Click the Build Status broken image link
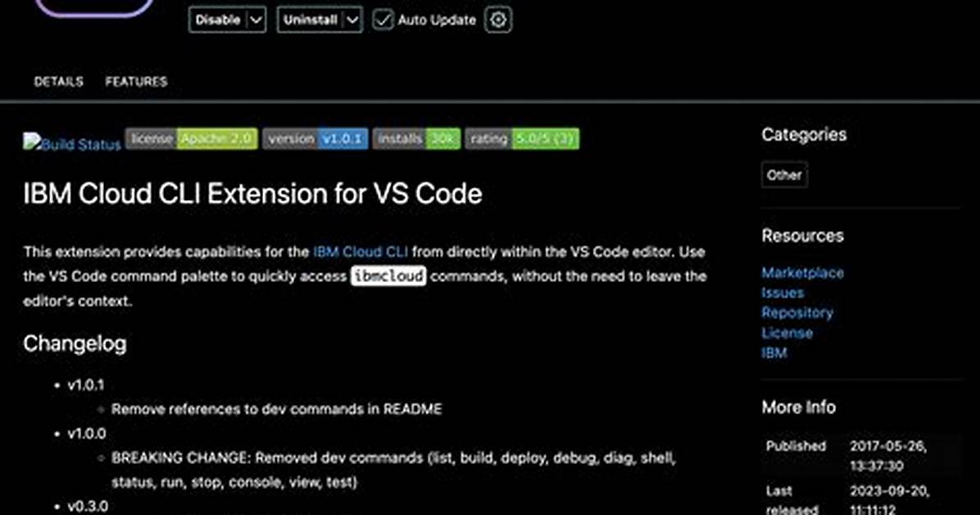 click(72, 143)
